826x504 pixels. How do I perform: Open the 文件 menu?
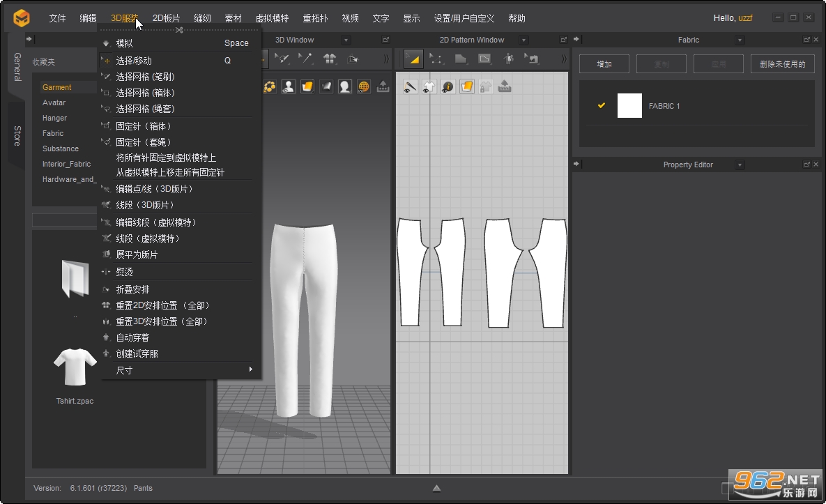click(x=57, y=18)
